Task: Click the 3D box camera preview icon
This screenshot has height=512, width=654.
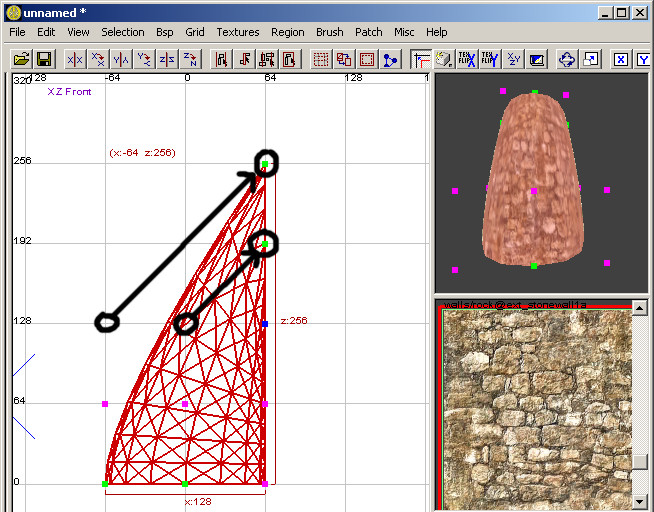Action: pyautogui.click(x=444, y=60)
